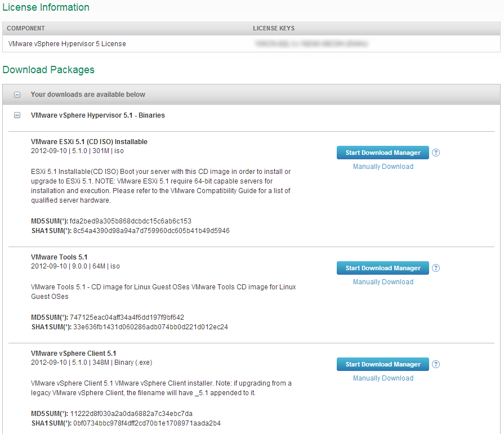Click the question mark beside VMware Tools 5.1
The width and height of the screenshot is (504, 434).
[x=436, y=268]
